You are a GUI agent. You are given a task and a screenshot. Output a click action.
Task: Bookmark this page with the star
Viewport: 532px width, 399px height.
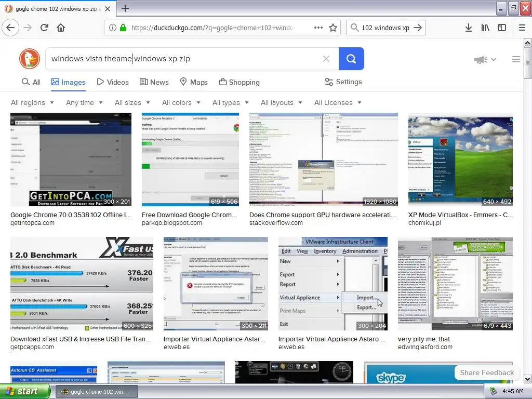click(x=333, y=28)
